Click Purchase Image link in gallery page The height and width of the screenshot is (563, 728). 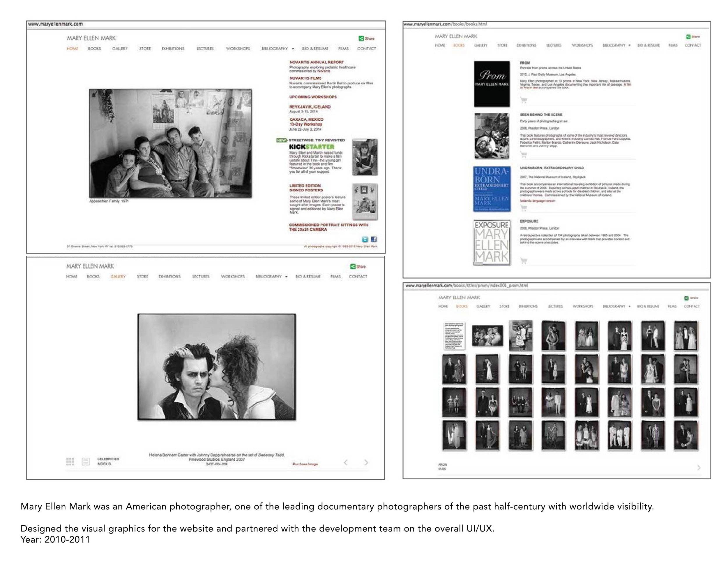305,464
